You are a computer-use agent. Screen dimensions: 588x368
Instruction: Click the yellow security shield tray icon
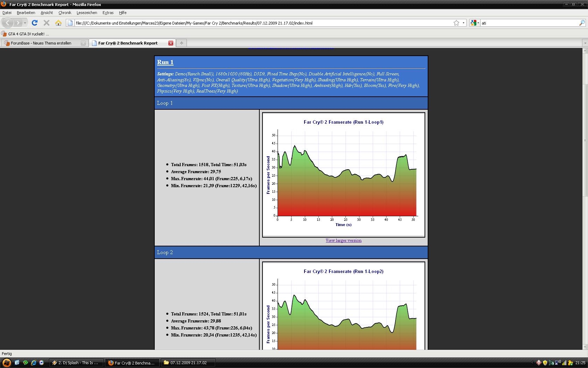tap(545, 363)
